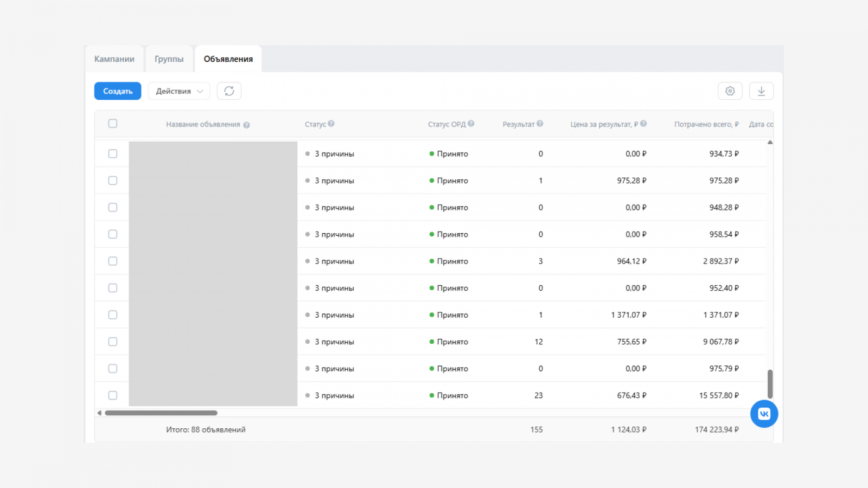Click Принято status in 2 892,37 ₽ row
The width and height of the screenshot is (868, 488).
(x=452, y=261)
